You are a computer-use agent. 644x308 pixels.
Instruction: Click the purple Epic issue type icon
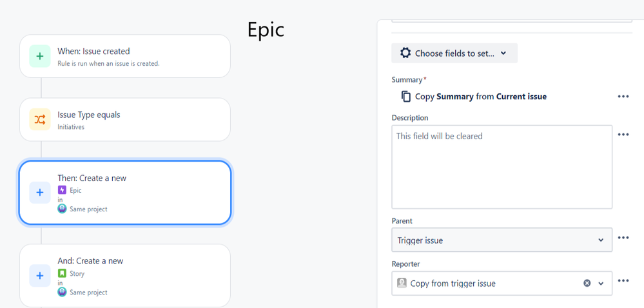click(62, 190)
